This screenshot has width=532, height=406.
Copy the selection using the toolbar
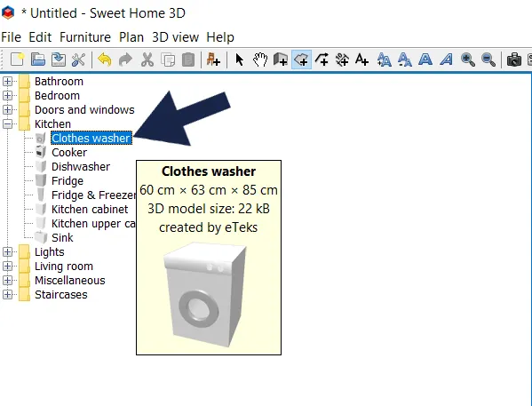click(x=168, y=60)
